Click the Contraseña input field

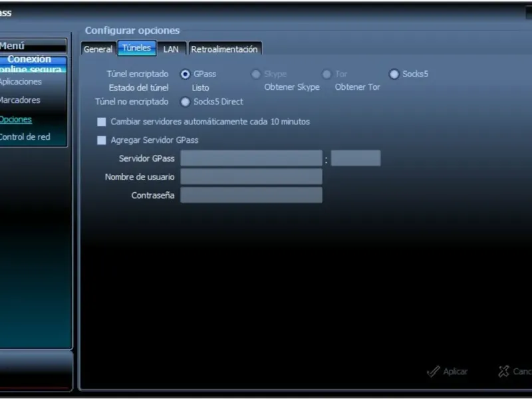pyautogui.click(x=251, y=195)
